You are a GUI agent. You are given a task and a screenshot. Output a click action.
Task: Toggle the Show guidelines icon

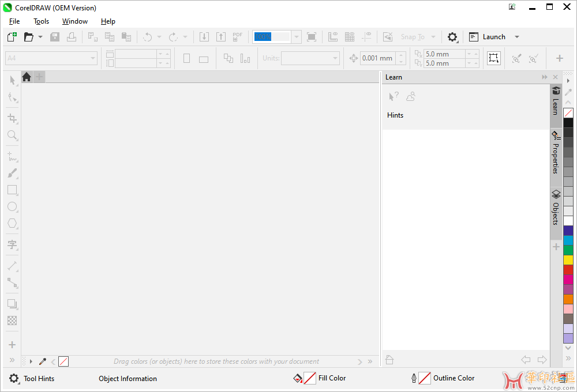click(x=366, y=37)
